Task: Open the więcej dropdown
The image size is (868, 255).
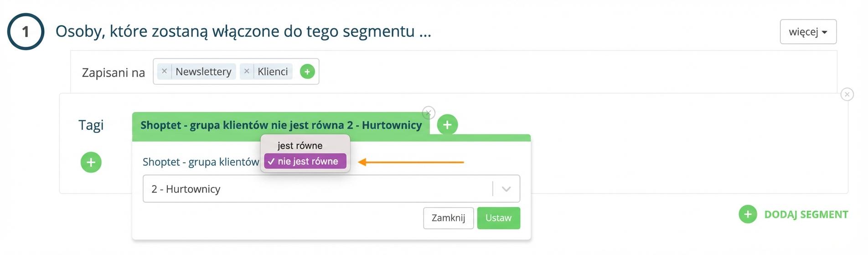Action: [808, 32]
